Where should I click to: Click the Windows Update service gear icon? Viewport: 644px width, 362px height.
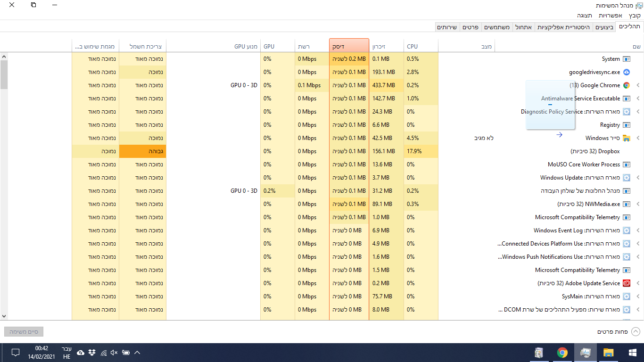[x=626, y=178]
